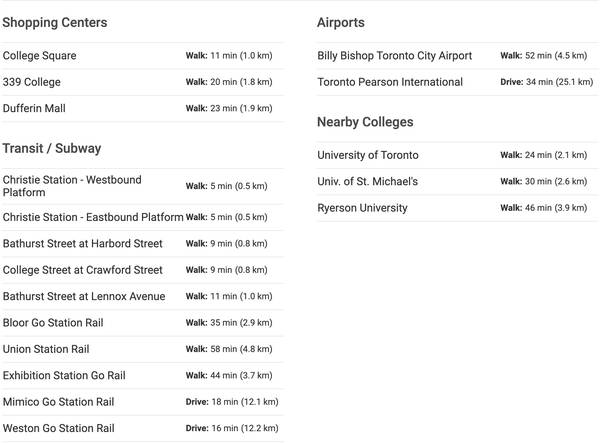This screenshot has height=443, width=600.
Task: Click Exhibition Station Go Rail
Action: click(142, 376)
